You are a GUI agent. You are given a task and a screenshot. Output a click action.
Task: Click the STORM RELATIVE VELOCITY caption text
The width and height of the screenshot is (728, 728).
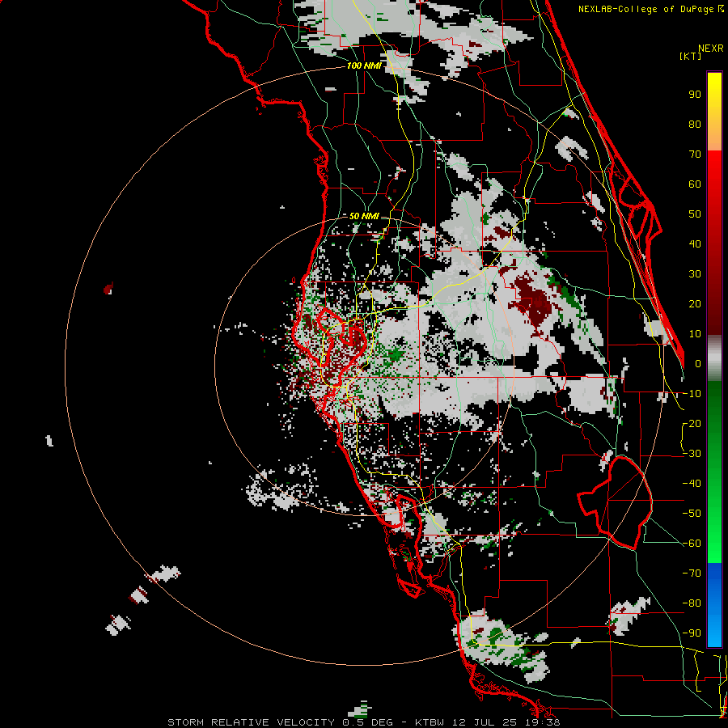pyautogui.click(x=251, y=722)
